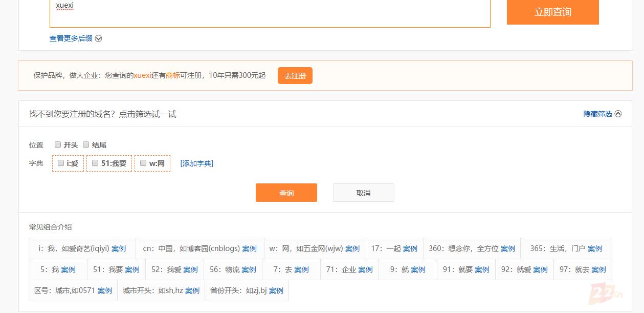Open 案例 link for 区号 城市

coord(105,290)
